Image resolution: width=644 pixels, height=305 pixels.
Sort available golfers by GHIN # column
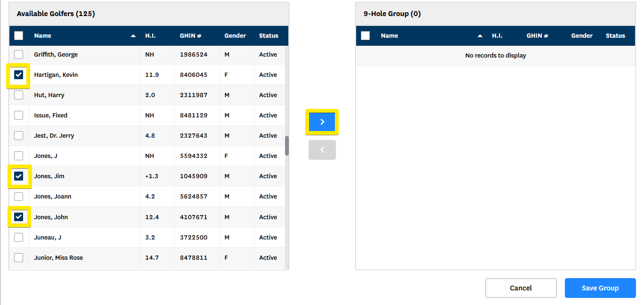coord(190,36)
